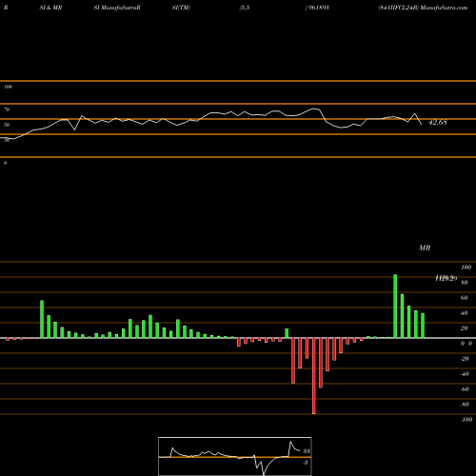Click the RSI 70 level label

7,109
